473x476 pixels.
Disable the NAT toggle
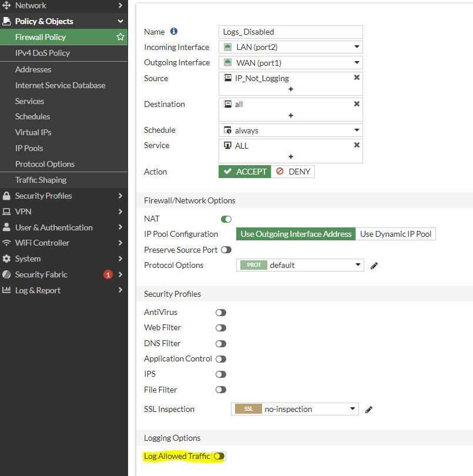pyautogui.click(x=226, y=219)
